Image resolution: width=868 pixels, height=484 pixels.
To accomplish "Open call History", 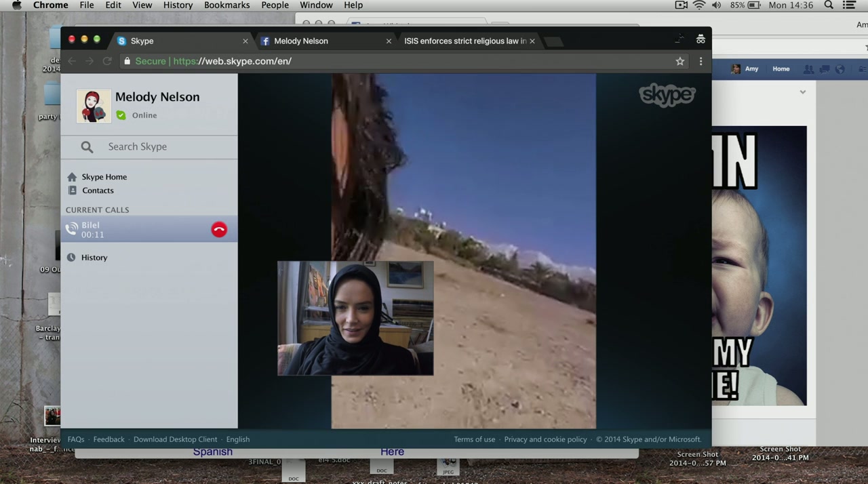I will click(x=94, y=258).
